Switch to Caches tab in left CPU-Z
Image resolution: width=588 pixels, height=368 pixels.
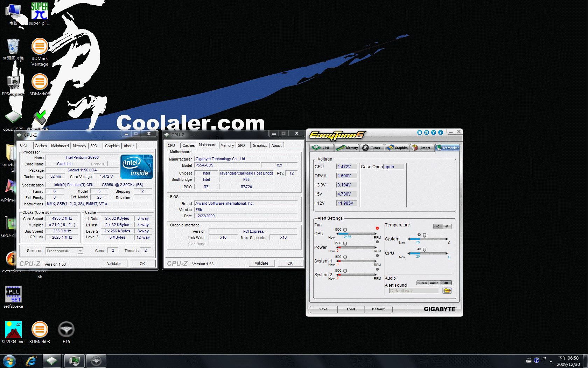41,146
